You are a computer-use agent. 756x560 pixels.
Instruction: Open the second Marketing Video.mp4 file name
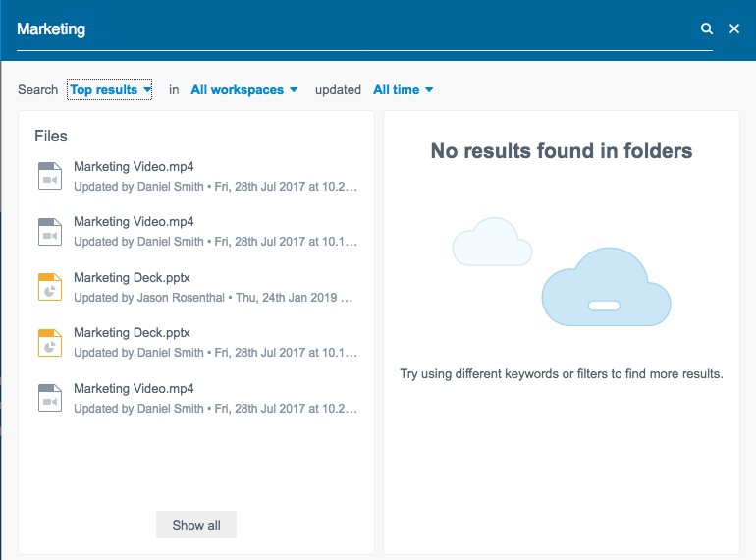(x=134, y=221)
